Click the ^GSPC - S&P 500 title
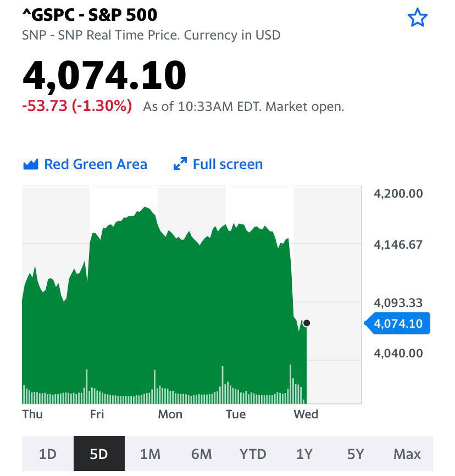Image resolution: width=455 pixels, height=476 pixels. [x=90, y=15]
